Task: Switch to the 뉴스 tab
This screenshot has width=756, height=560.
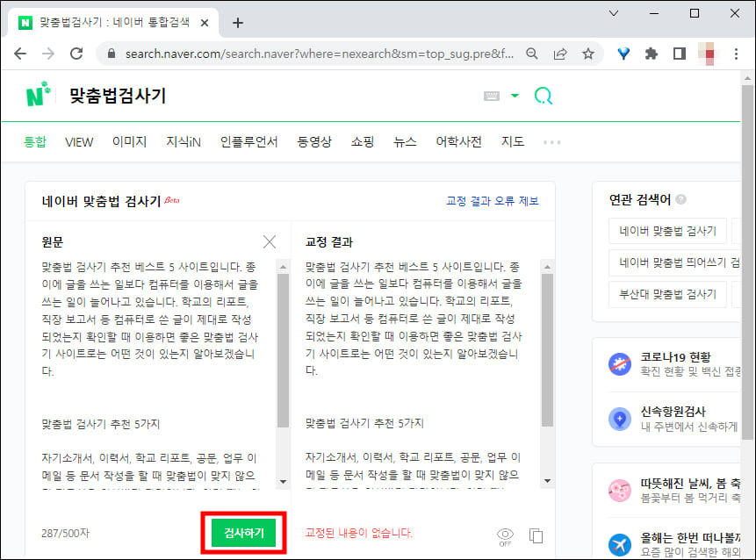Action: click(405, 141)
